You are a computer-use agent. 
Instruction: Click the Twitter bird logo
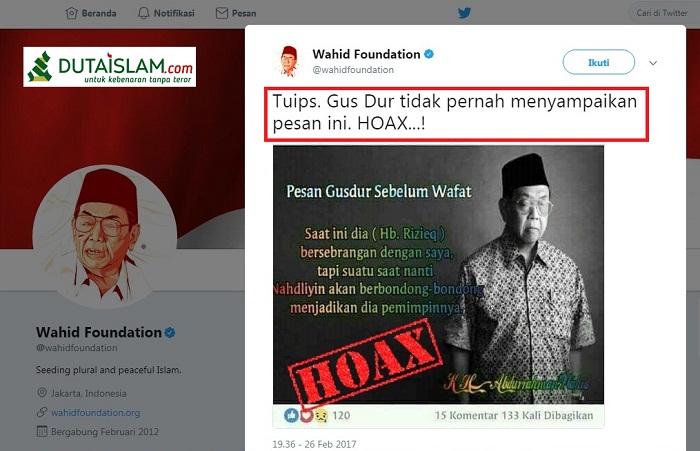(x=464, y=13)
